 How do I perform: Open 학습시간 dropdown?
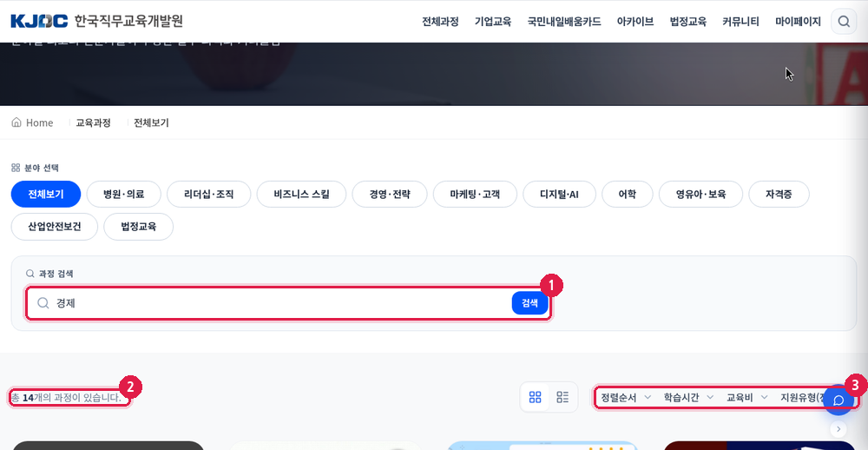point(688,397)
